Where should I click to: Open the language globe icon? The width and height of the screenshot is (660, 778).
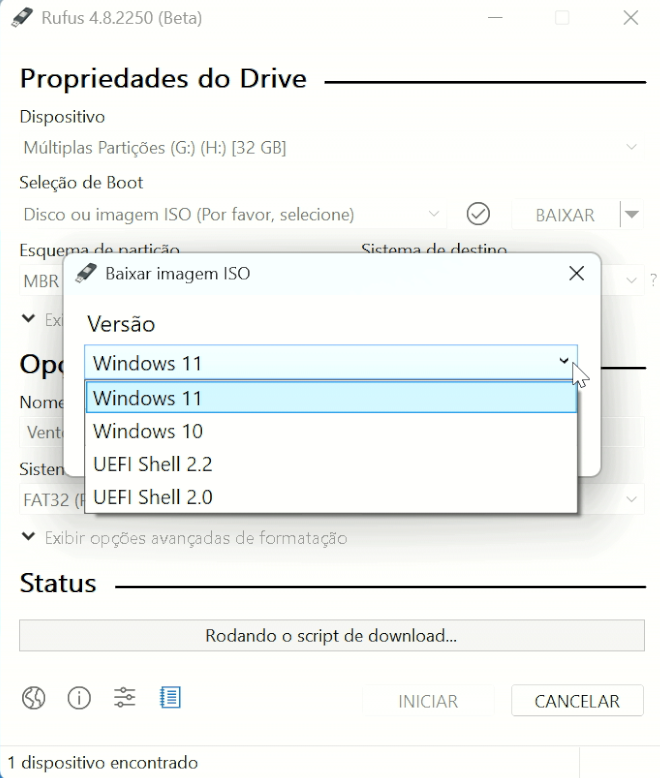[34, 698]
